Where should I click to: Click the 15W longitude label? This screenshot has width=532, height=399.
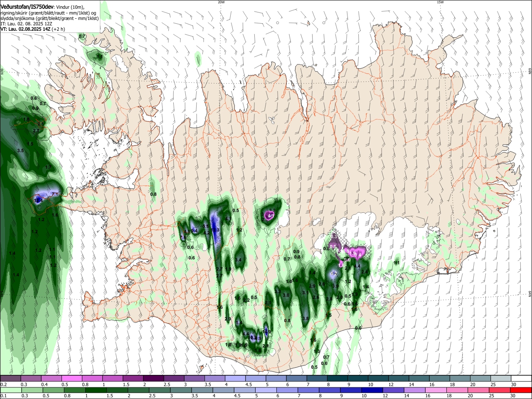point(440,2)
